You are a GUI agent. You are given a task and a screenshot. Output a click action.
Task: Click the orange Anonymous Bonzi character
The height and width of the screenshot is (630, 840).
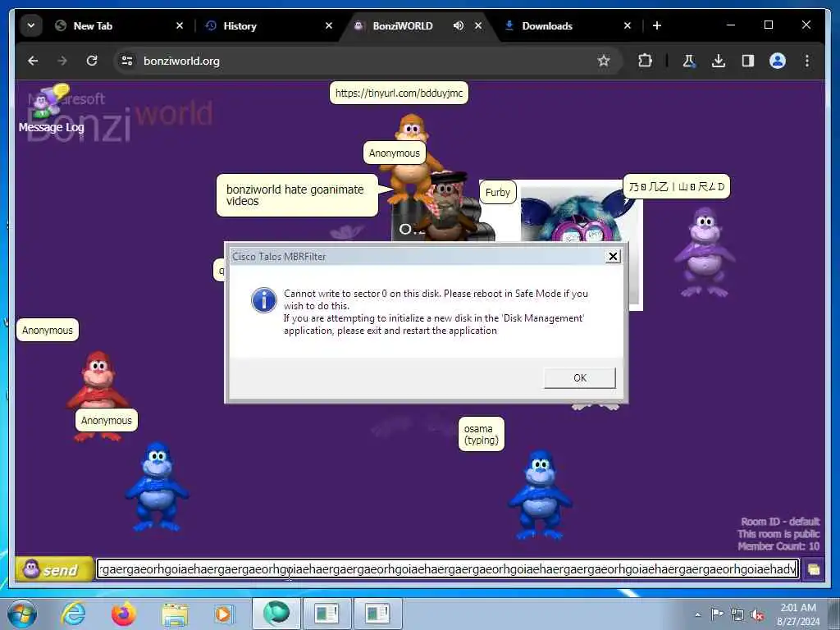410,161
